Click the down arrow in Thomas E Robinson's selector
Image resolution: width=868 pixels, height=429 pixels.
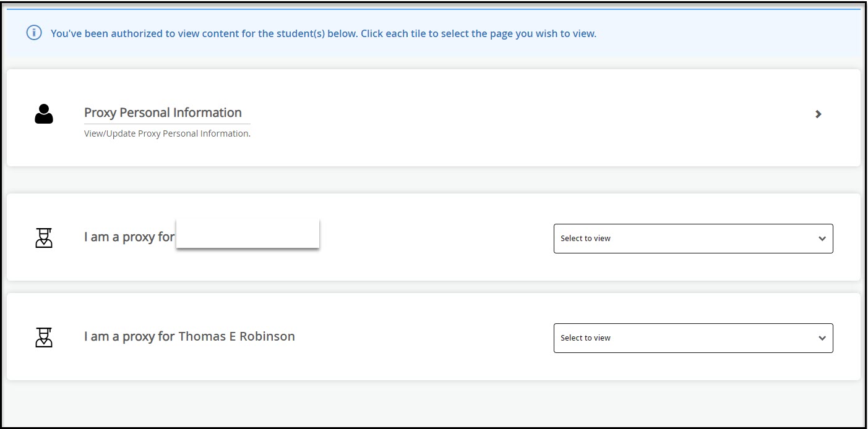click(822, 338)
